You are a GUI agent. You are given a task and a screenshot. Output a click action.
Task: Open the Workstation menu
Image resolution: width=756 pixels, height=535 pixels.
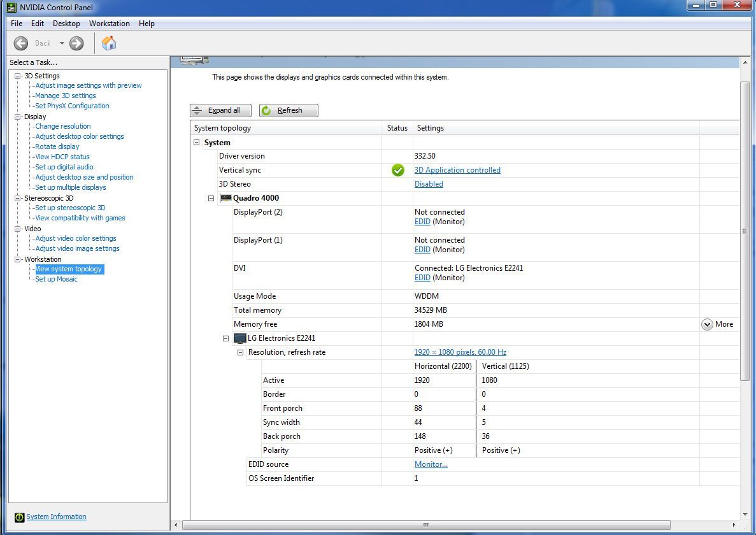click(110, 23)
